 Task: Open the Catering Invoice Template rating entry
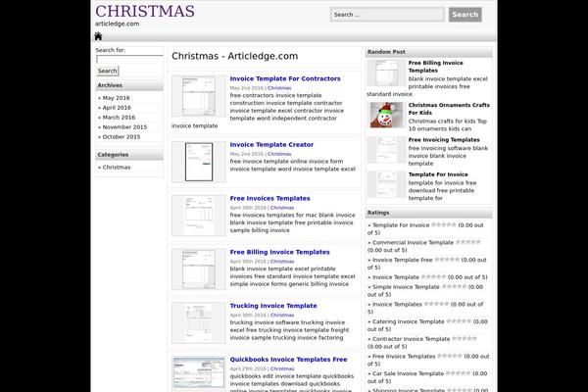pyautogui.click(x=409, y=321)
